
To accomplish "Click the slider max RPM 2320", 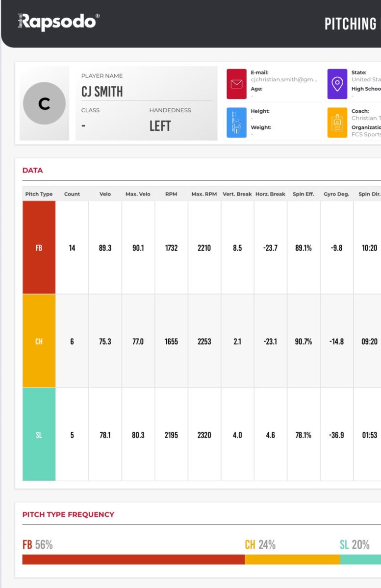I will pyautogui.click(x=204, y=435).
